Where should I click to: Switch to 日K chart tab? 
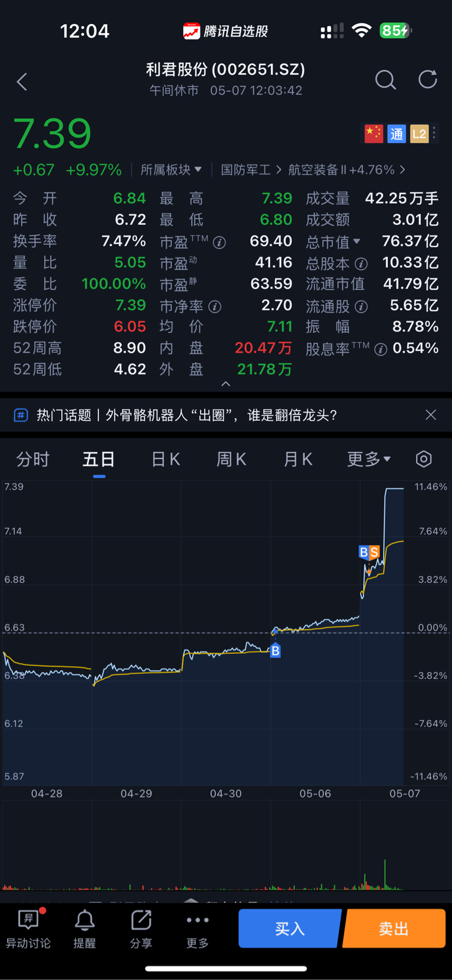[x=165, y=459]
